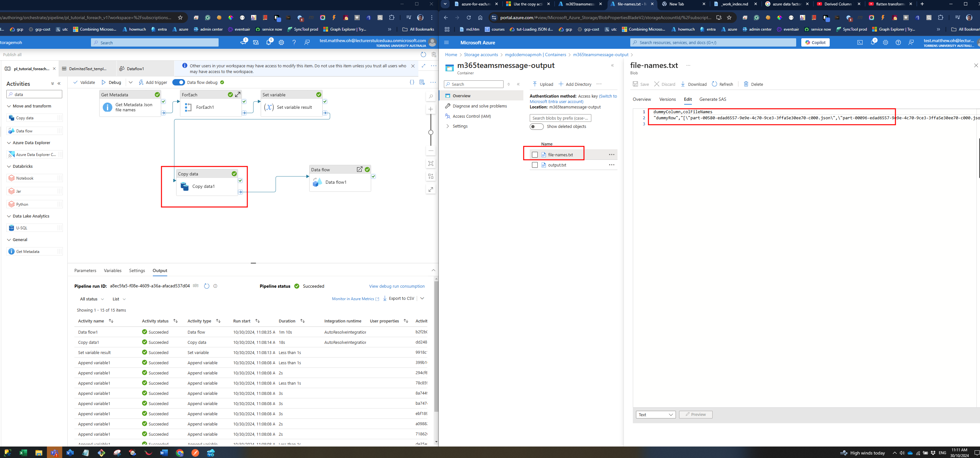The width and height of the screenshot is (980, 458).
Task: Collapse the Databricks activities group
Action: [x=9, y=166]
